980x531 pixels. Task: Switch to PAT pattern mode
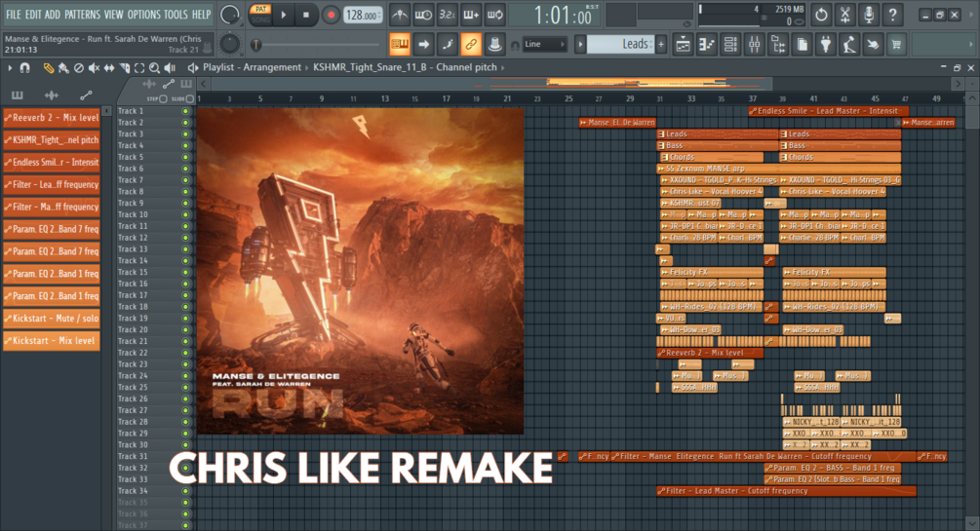pos(260,10)
